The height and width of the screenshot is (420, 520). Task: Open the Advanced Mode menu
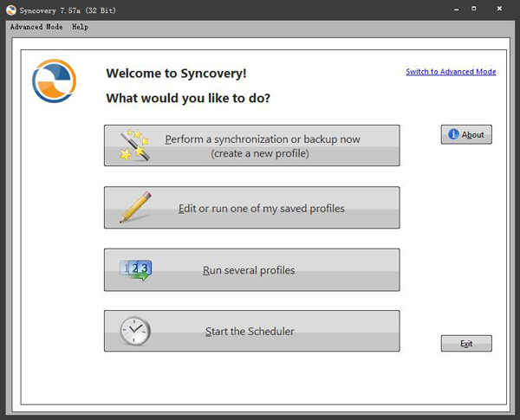click(x=36, y=27)
